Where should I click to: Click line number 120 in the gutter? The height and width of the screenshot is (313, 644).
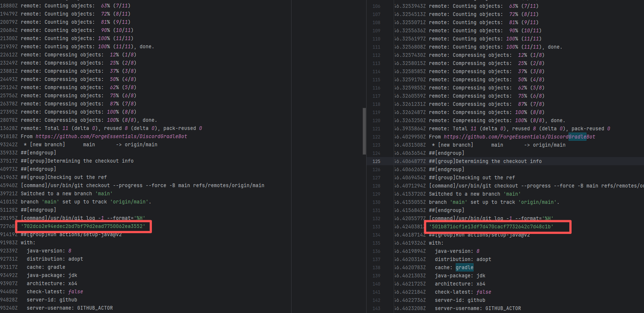(x=376, y=121)
